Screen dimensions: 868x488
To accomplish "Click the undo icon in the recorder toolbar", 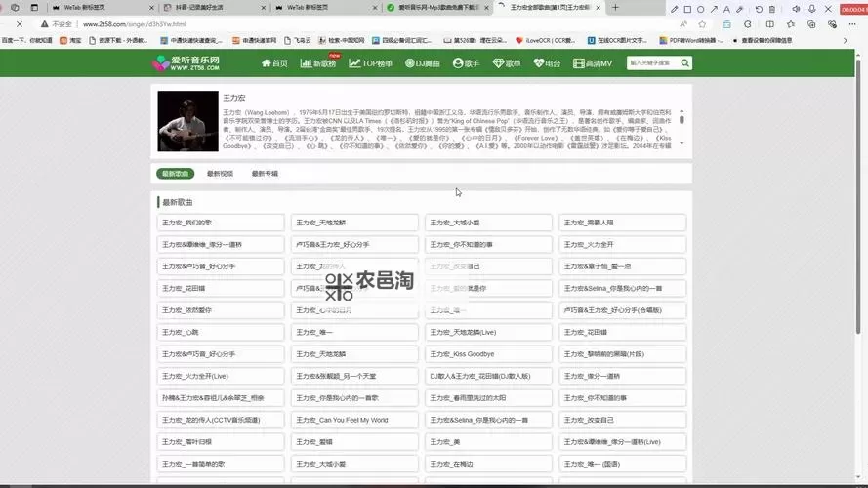I will [x=759, y=9].
